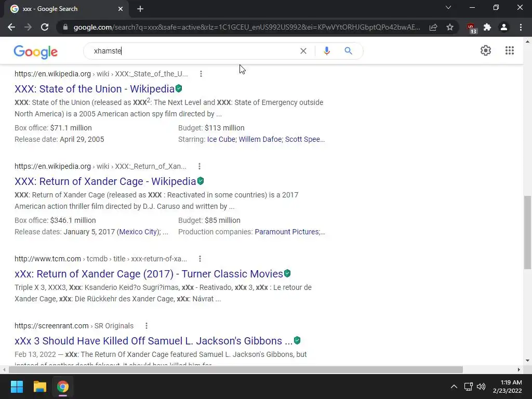Click the browser forward arrow
This screenshot has height=399, width=532.
28,27
